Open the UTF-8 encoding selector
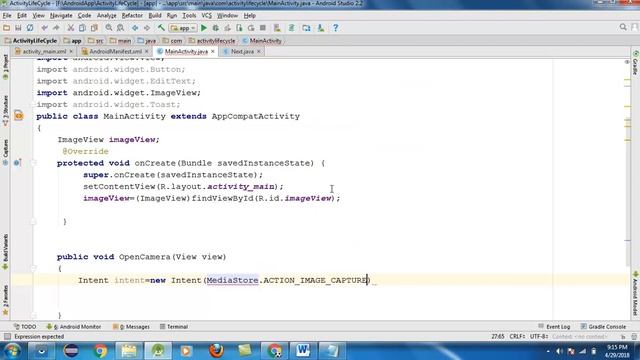The height and width of the screenshot is (360, 640). pyautogui.click(x=539, y=336)
